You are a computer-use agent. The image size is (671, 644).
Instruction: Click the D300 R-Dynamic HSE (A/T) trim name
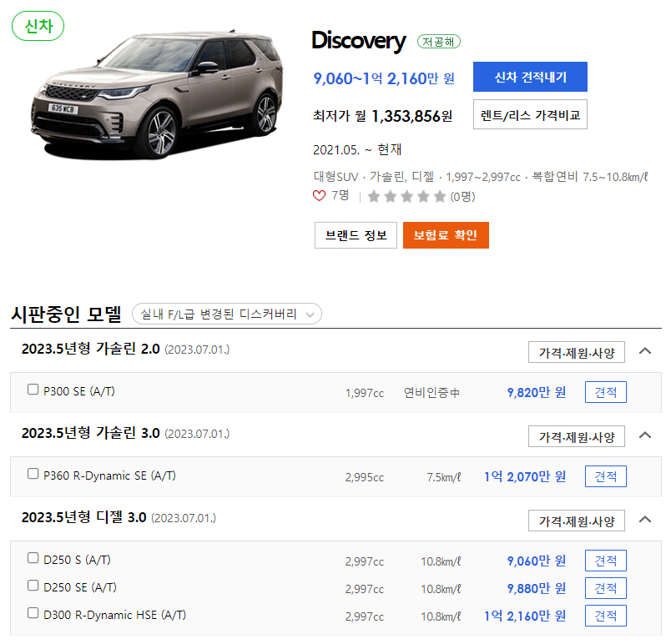point(114,615)
